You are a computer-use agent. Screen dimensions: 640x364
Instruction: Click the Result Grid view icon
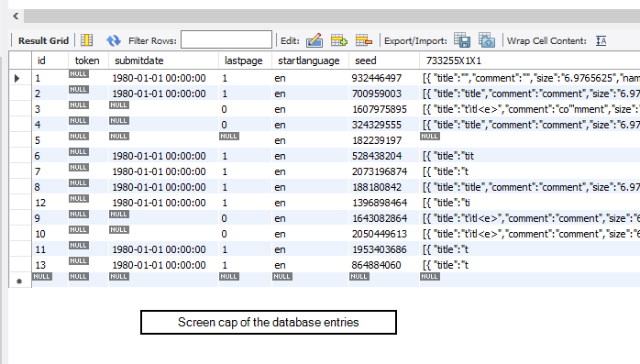[86, 40]
